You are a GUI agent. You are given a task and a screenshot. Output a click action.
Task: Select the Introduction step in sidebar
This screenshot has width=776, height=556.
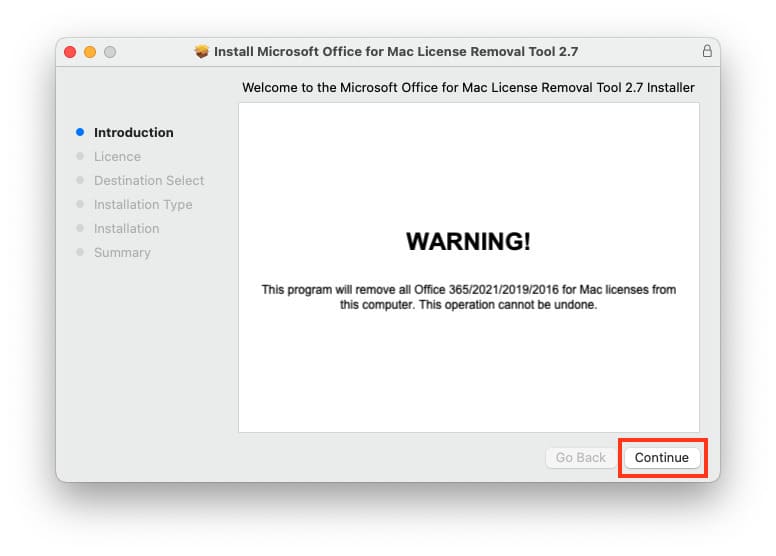133,132
